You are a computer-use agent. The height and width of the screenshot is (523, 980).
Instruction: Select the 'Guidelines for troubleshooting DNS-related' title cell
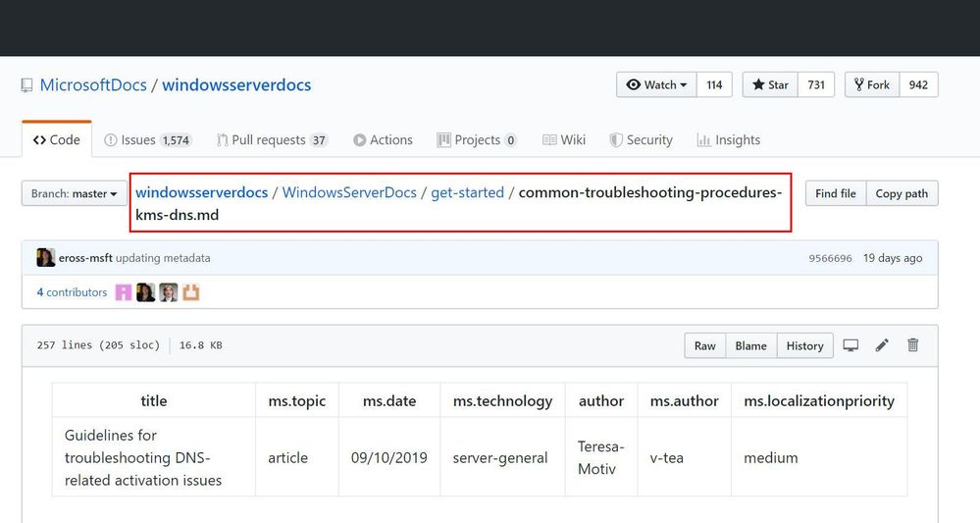154,456
